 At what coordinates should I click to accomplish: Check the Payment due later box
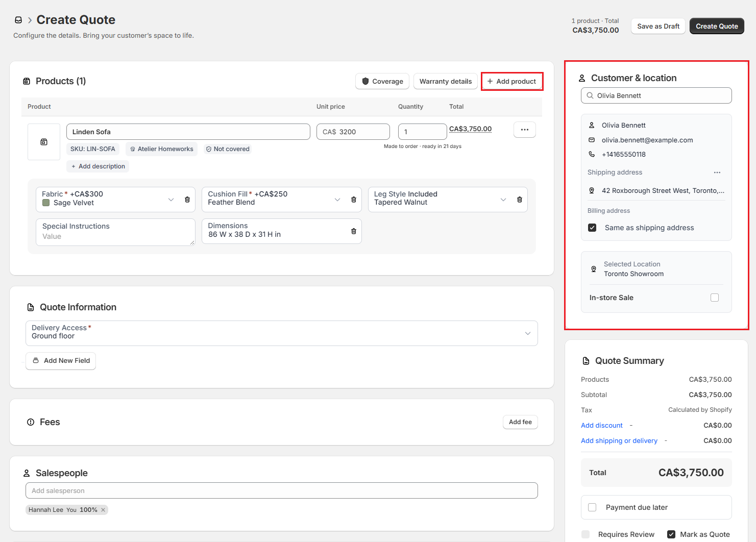592,507
